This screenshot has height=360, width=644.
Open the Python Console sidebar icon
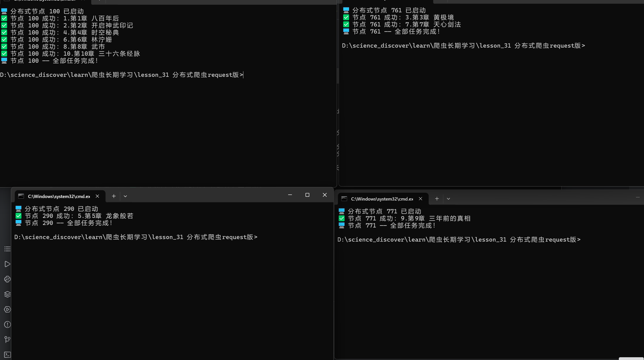pyautogui.click(x=7, y=279)
